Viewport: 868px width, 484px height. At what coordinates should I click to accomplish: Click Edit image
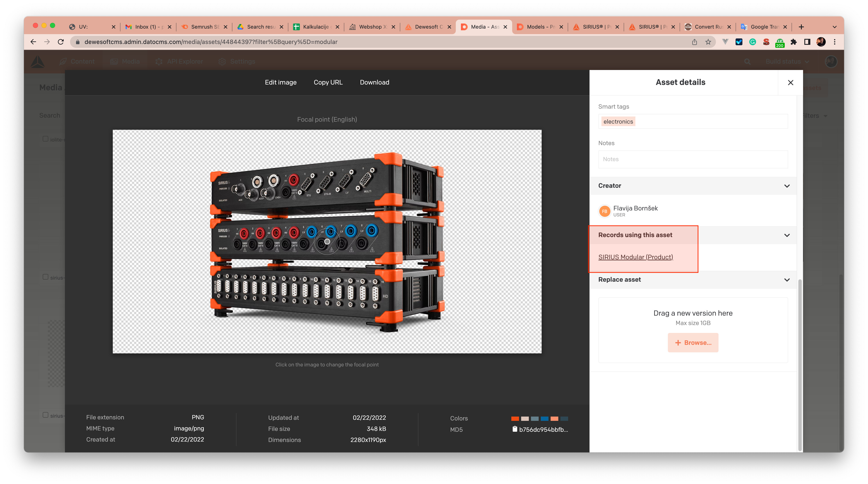click(x=280, y=82)
